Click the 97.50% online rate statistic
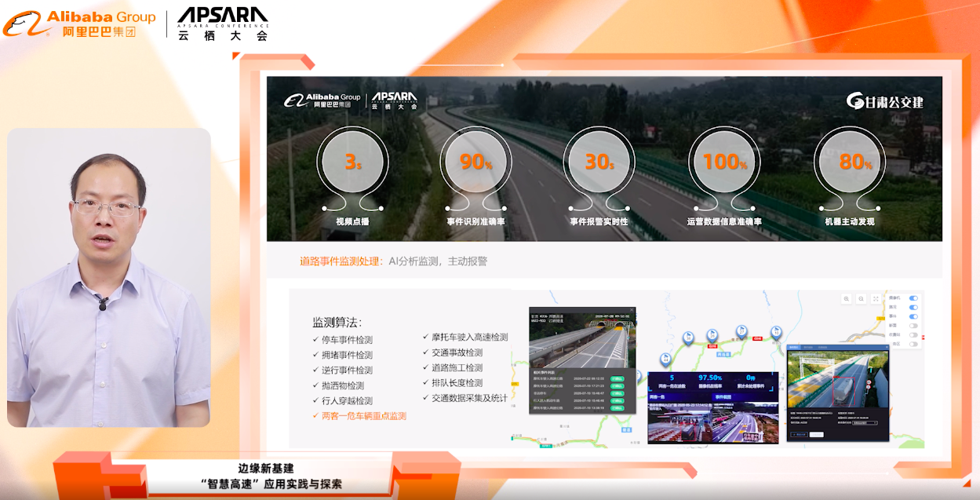The width and height of the screenshot is (980, 500). point(710,378)
